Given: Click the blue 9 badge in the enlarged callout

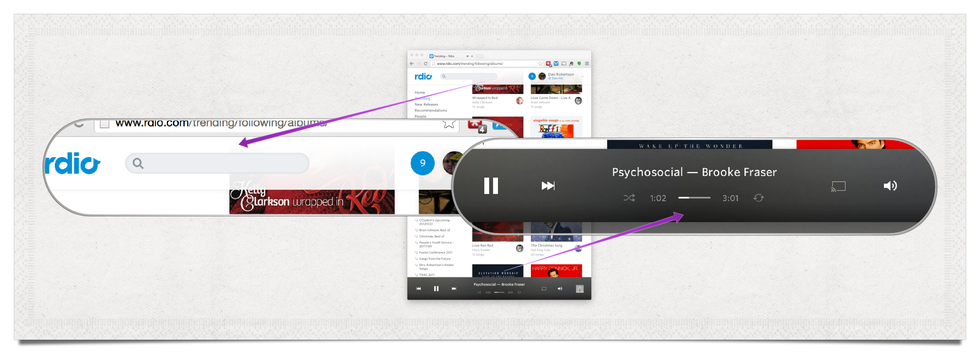Looking at the screenshot, I should pos(423,163).
